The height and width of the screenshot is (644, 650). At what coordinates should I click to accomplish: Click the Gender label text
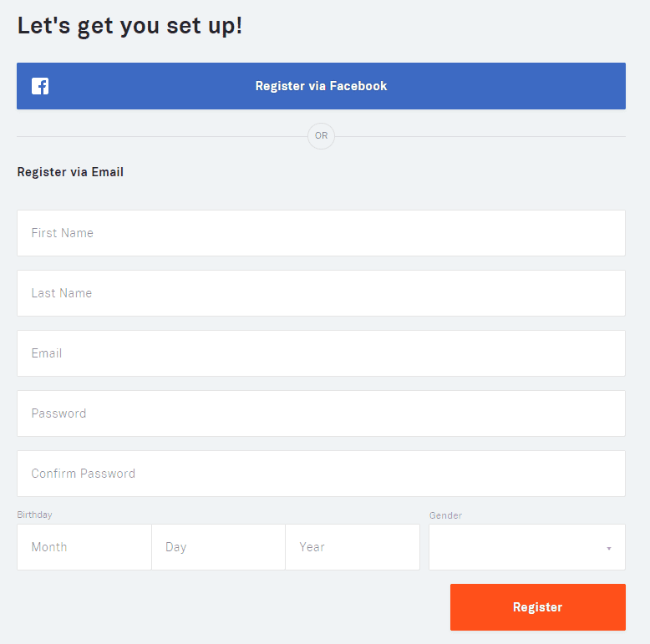point(445,515)
